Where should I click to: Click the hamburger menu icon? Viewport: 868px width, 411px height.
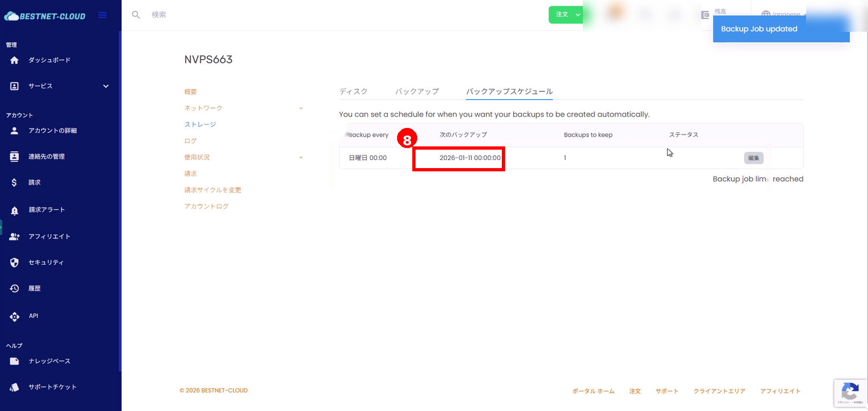click(102, 15)
